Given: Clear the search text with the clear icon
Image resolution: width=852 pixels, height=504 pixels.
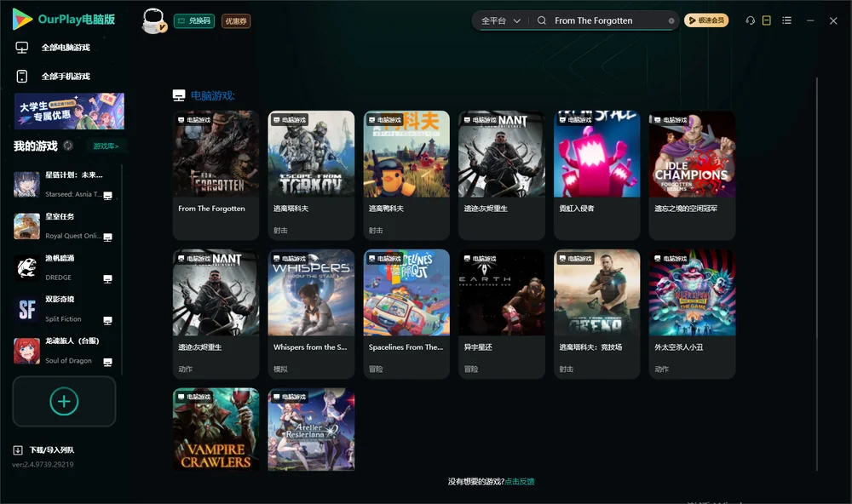Looking at the screenshot, I should coord(671,20).
